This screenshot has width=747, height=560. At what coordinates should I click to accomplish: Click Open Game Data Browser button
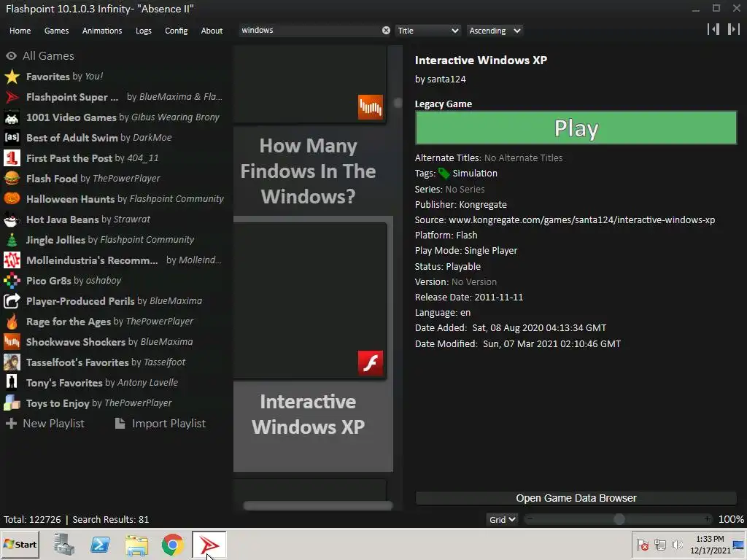point(576,498)
